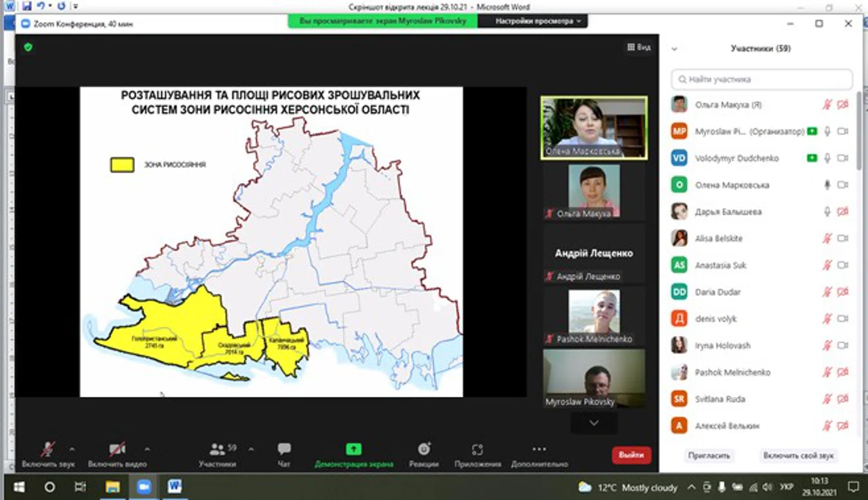The height and width of the screenshot is (500, 868).
Task: Click muted mic icon for Anastasia Suk
Action: click(x=827, y=265)
